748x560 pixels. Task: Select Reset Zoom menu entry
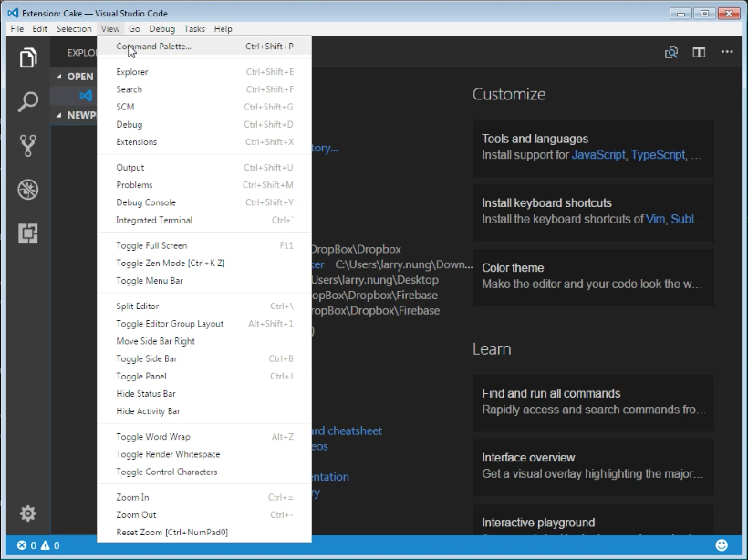pyautogui.click(x=204, y=533)
